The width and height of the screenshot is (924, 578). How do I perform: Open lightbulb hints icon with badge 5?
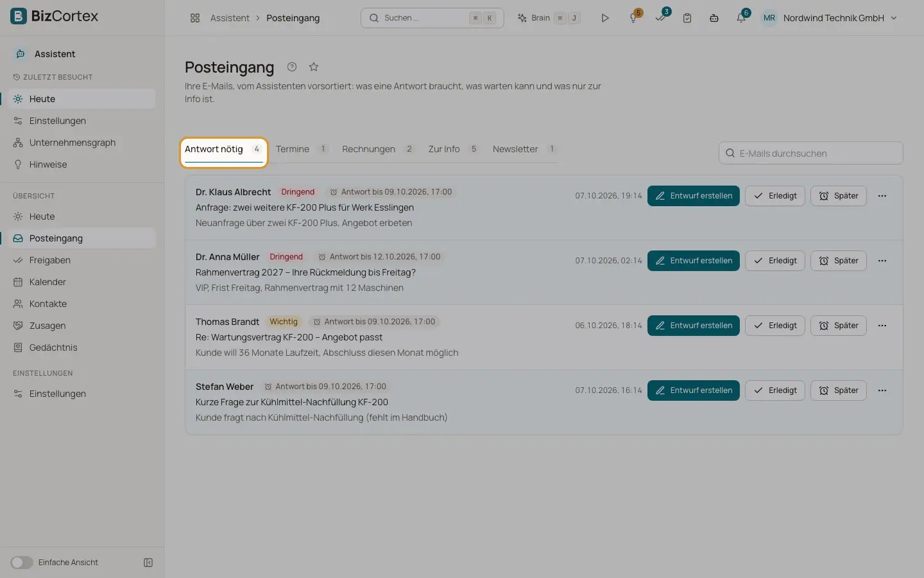[634, 17]
